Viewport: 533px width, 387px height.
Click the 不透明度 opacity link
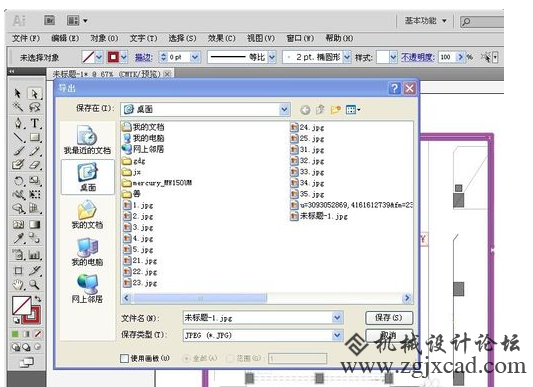coord(417,57)
